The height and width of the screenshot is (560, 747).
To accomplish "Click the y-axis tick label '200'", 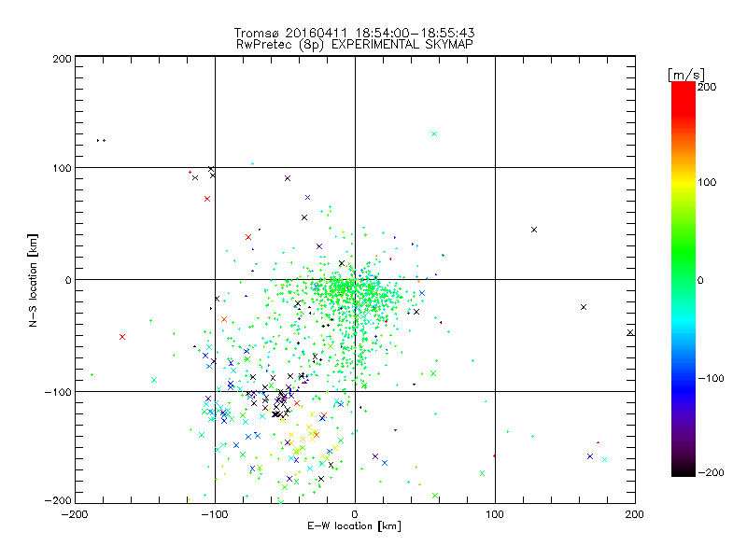I will click(62, 59).
